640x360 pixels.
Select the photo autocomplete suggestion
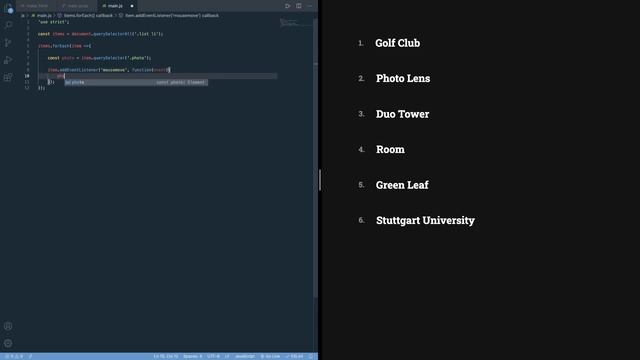[136, 82]
